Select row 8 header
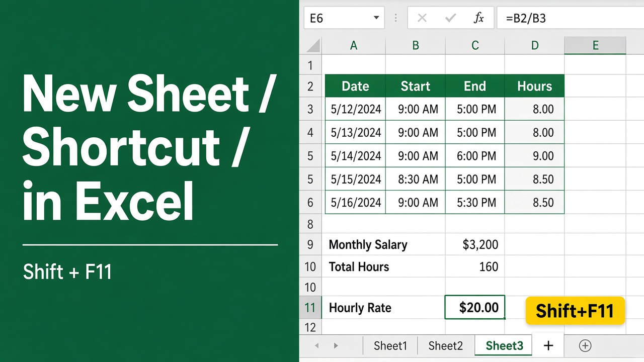The height and width of the screenshot is (362, 644). pyautogui.click(x=310, y=223)
